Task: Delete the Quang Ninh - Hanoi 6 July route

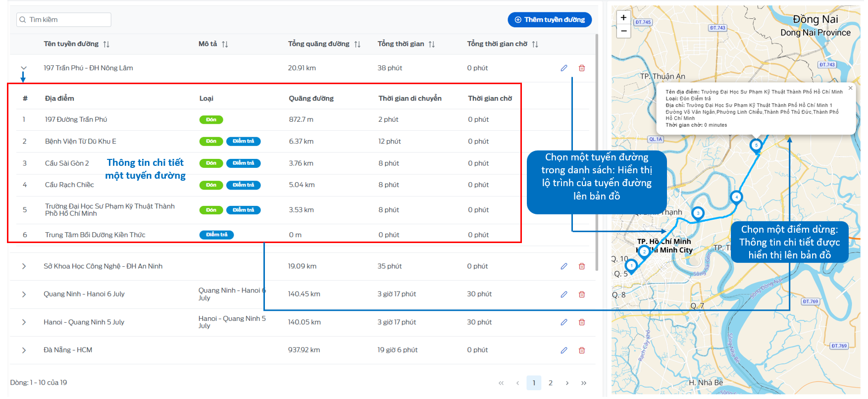Action: coord(582,294)
